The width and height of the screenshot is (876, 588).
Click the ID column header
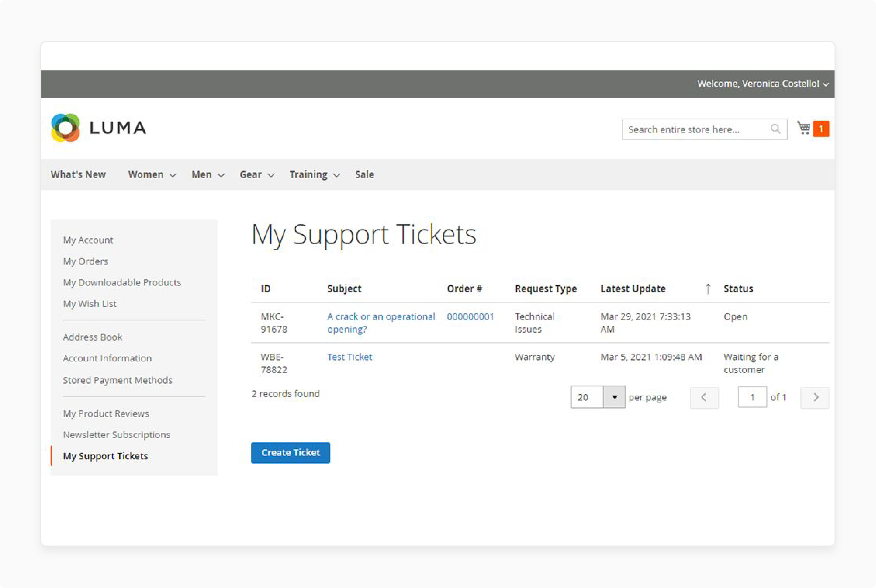pos(265,289)
